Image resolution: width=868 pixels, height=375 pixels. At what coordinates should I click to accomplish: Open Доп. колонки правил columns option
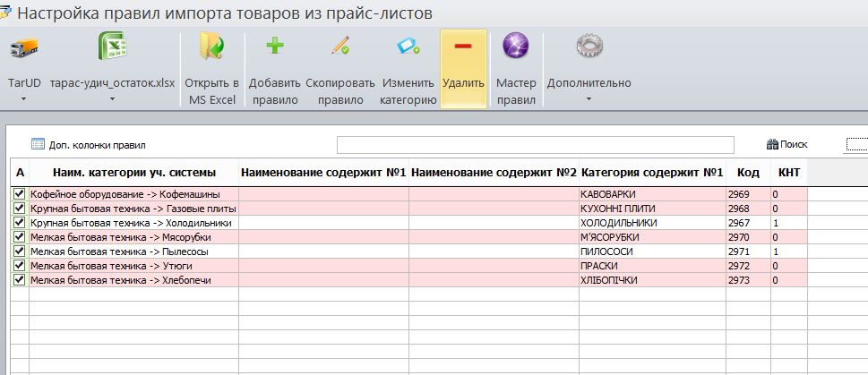point(89,145)
